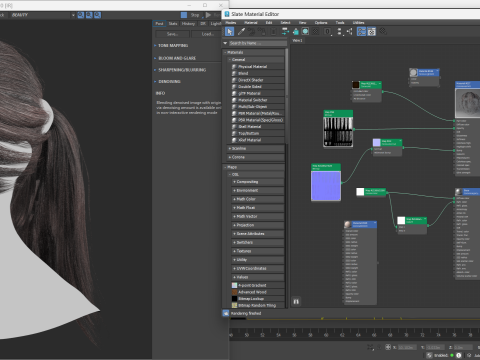
Task: Toggle Show Shaded Material in Viewport icon
Action: coord(305,32)
